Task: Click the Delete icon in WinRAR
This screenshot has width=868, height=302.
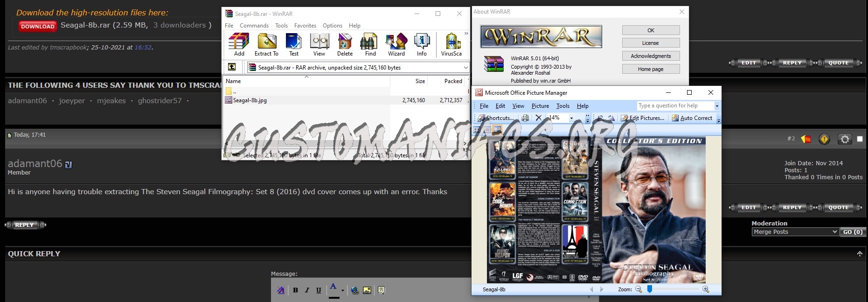Action: coord(345,45)
